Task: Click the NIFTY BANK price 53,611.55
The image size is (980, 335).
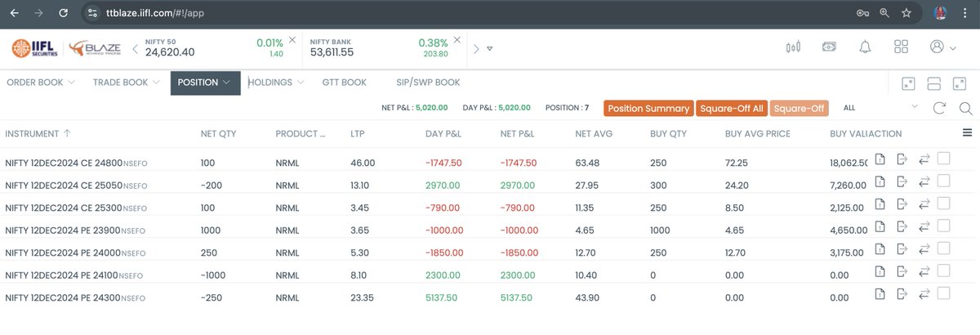Action: point(332,52)
